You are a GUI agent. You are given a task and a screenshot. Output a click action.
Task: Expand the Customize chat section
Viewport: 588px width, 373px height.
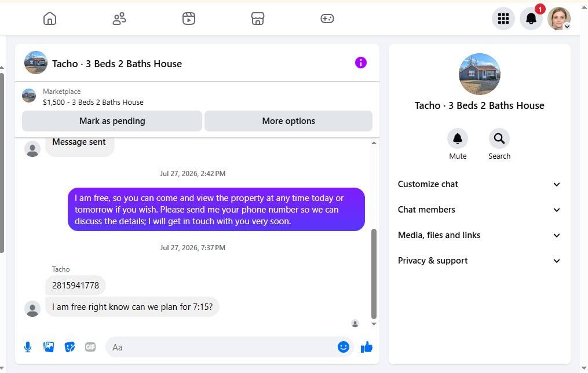point(479,184)
